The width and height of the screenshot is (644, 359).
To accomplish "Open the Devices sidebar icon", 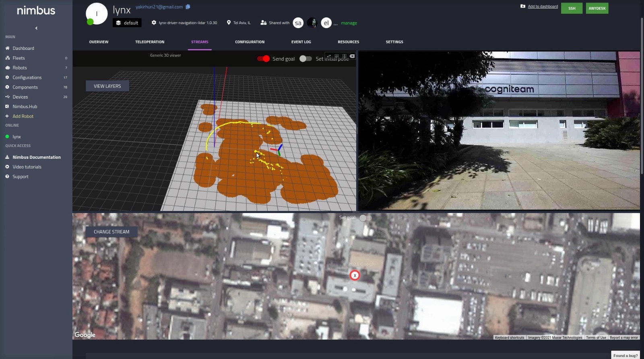I will pyautogui.click(x=7, y=97).
